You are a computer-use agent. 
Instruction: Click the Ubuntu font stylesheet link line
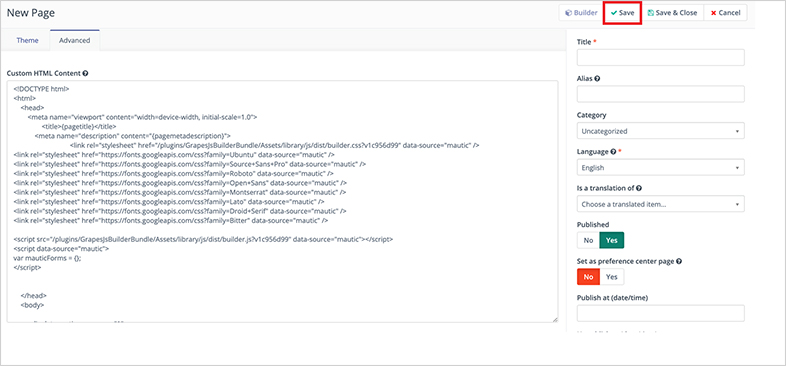pos(174,154)
